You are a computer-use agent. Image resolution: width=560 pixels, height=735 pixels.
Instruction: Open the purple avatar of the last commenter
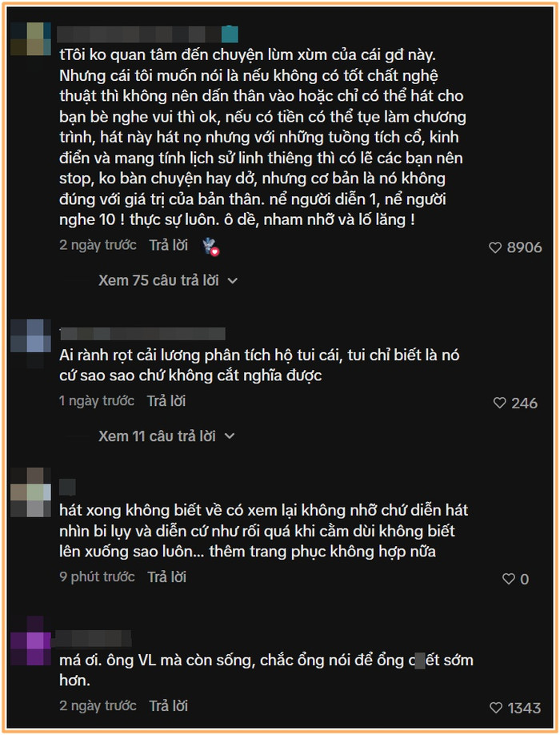(x=30, y=641)
